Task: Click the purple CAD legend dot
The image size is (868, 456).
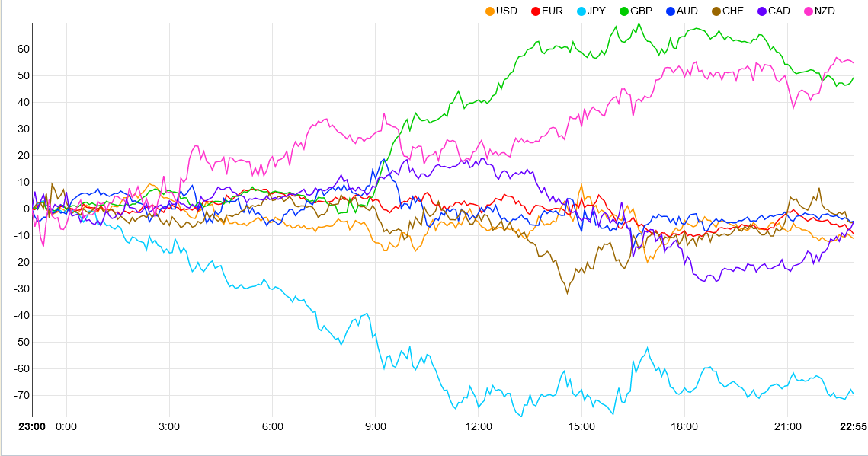Action: [762, 11]
